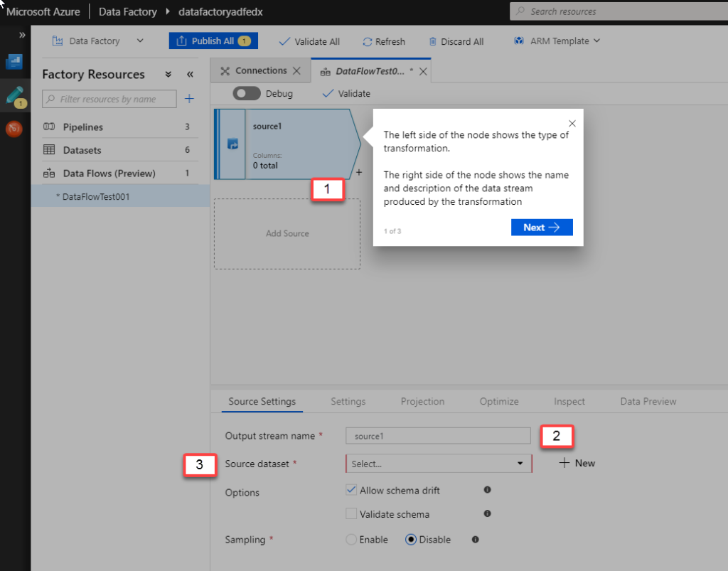Viewport: 728px width, 571px height.
Task: Click Microsoft Azure home link
Action: pyautogui.click(x=43, y=11)
